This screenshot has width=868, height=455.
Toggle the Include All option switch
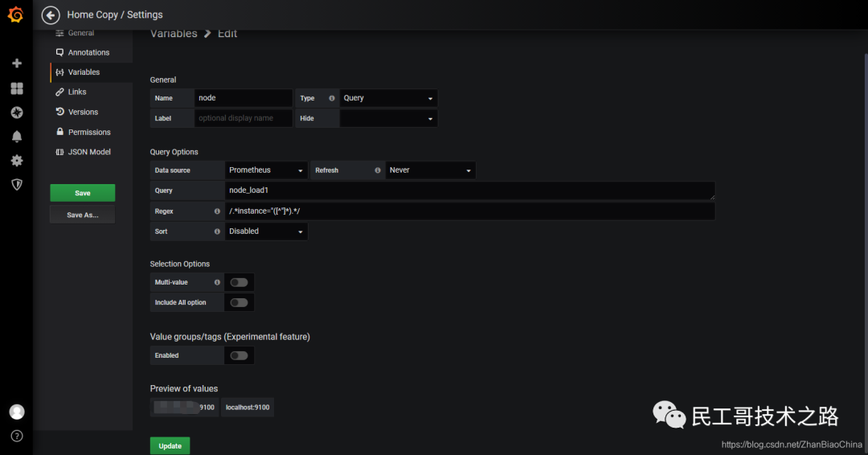[240, 303]
